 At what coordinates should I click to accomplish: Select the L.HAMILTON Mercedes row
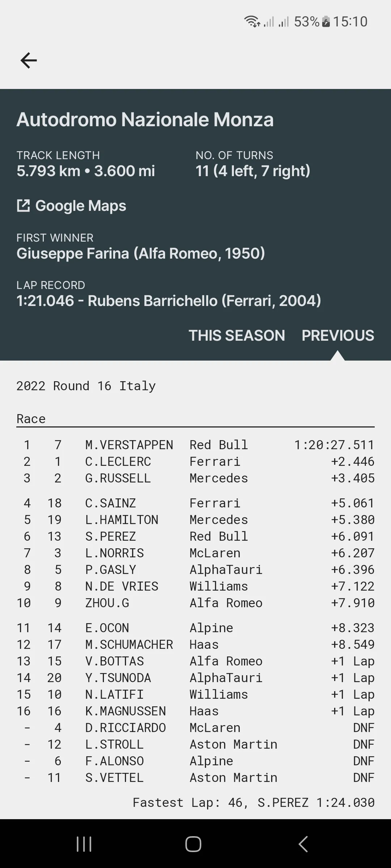(195, 520)
